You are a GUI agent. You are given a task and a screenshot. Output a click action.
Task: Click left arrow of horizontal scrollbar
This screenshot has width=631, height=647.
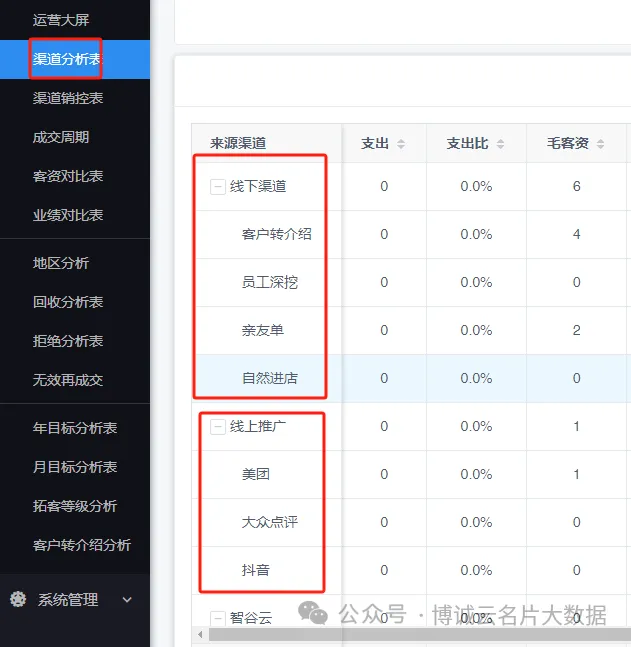click(x=200, y=634)
